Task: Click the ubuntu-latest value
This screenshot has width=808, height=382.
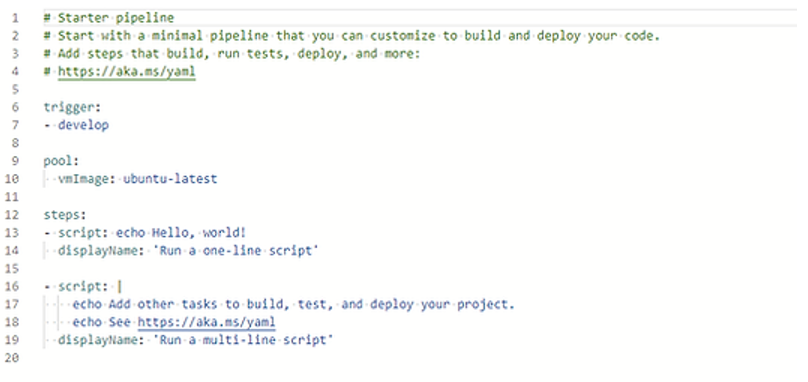Action: pos(170,179)
